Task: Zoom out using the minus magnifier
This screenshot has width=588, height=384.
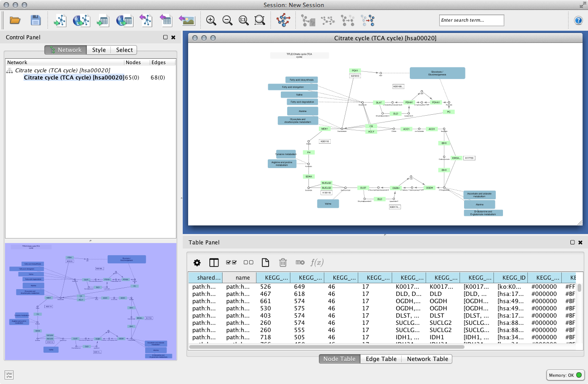Action: pos(228,20)
